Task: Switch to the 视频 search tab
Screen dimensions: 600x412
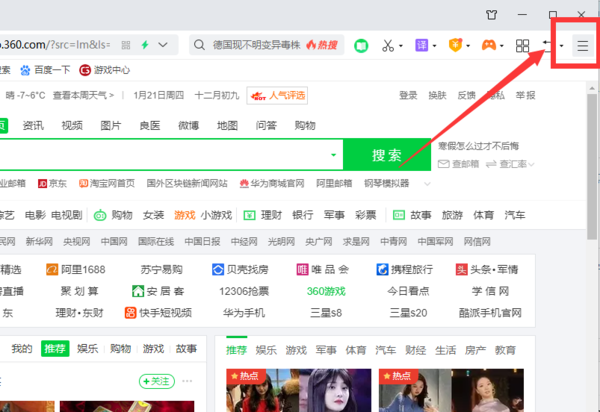Action: (72, 125)
